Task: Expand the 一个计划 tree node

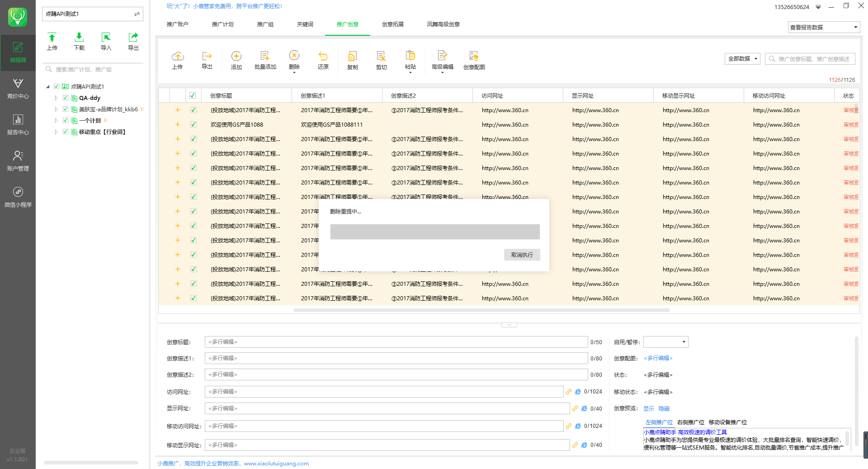Action: pyautogui.click(x=57, y=120)
